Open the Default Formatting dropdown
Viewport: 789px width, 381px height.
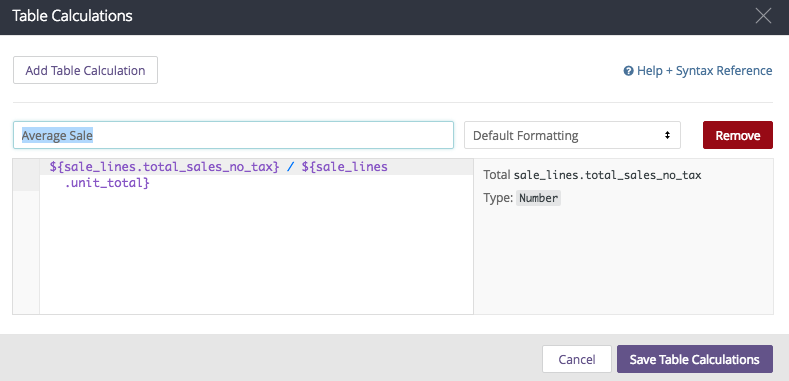572,135
